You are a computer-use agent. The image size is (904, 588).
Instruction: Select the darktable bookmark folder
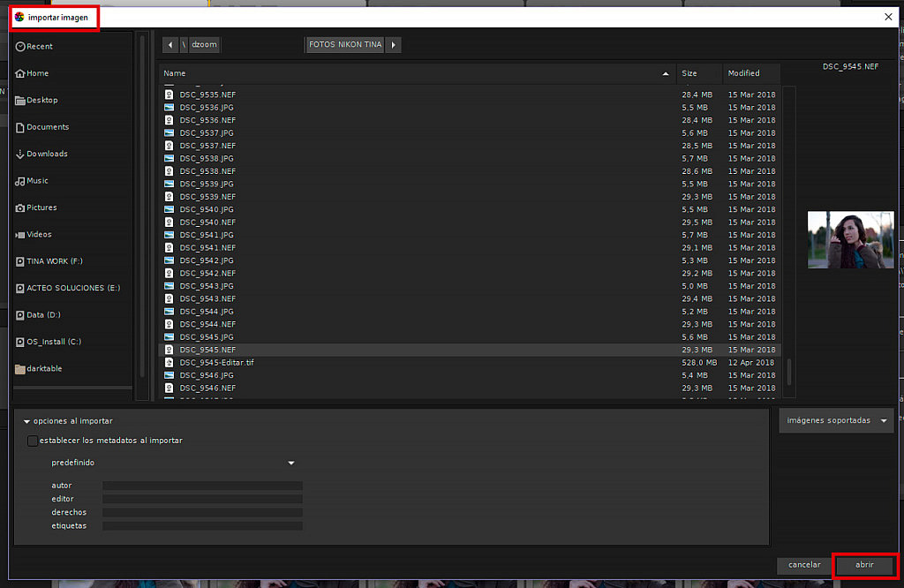tap(44, 368)
